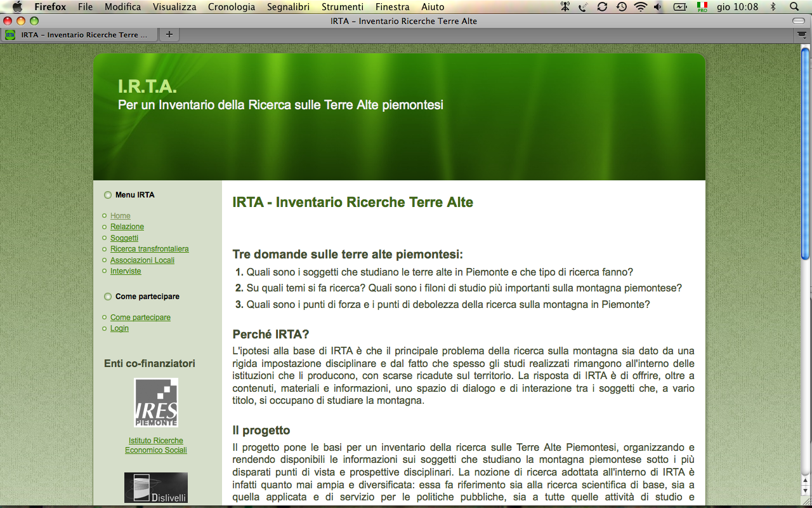Click the I.R.T.A. banner title
This screenshot has height=508, width=812.
click(x=147, y=87)
